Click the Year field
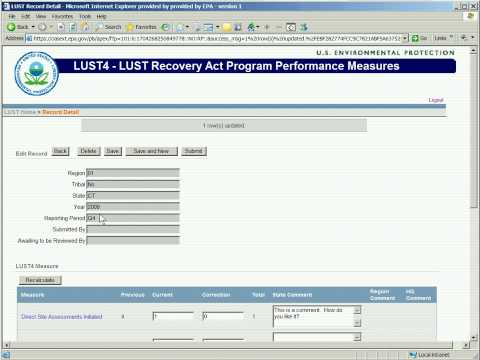Screen dimensions: 480x360 pyautogui.click(x=133, y=207)
